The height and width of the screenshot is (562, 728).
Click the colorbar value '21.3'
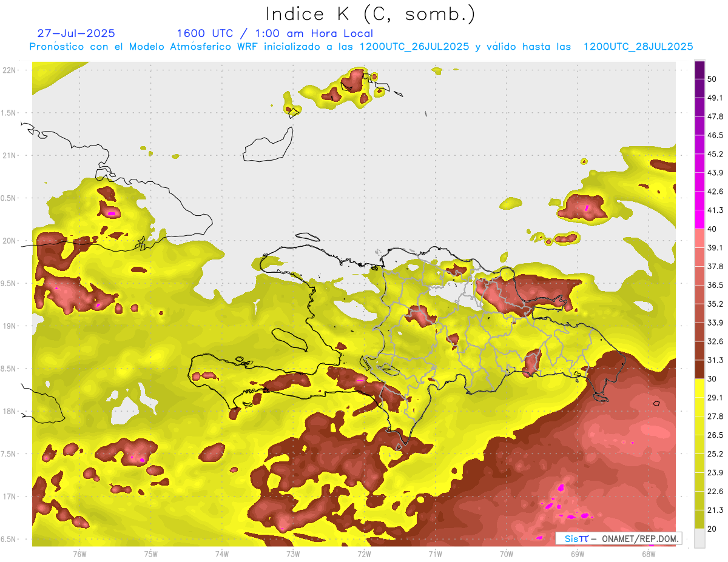pos(715,510)
